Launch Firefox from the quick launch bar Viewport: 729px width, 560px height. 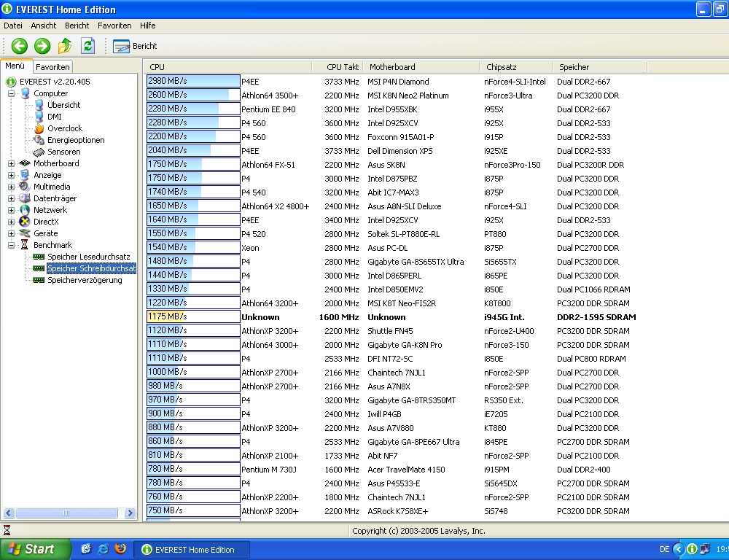click(120, 549)
